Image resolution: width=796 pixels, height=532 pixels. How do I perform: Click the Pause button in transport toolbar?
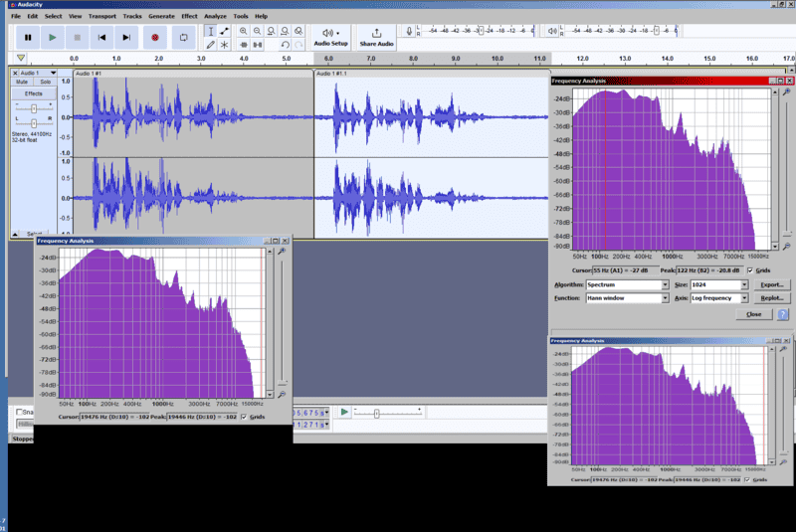pyautogui.click(x=28, y=37)
